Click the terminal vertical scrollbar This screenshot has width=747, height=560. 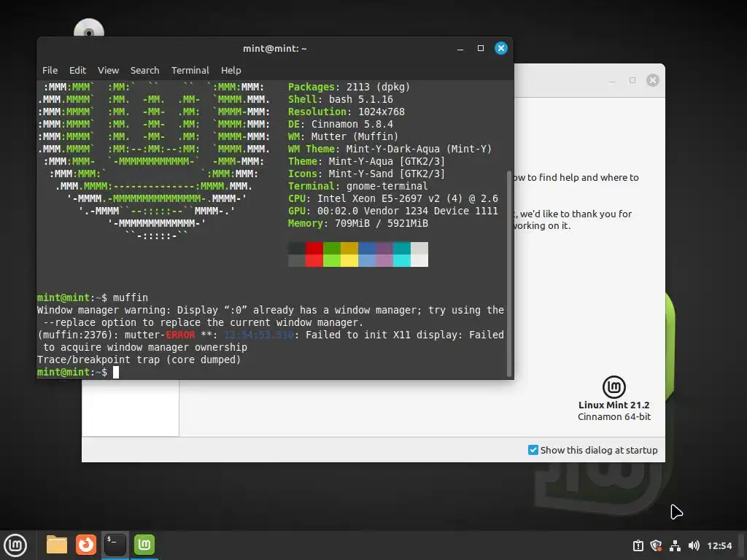coord(509,274)
